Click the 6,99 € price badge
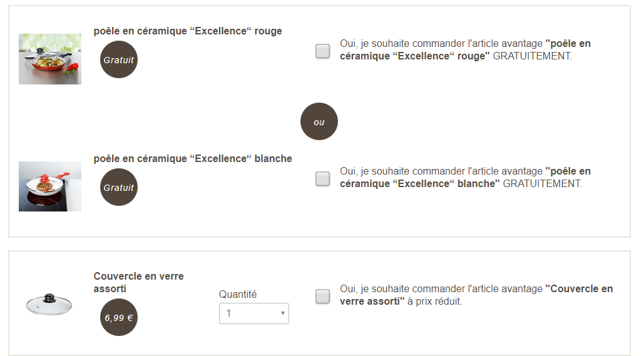 coord(119,317)
